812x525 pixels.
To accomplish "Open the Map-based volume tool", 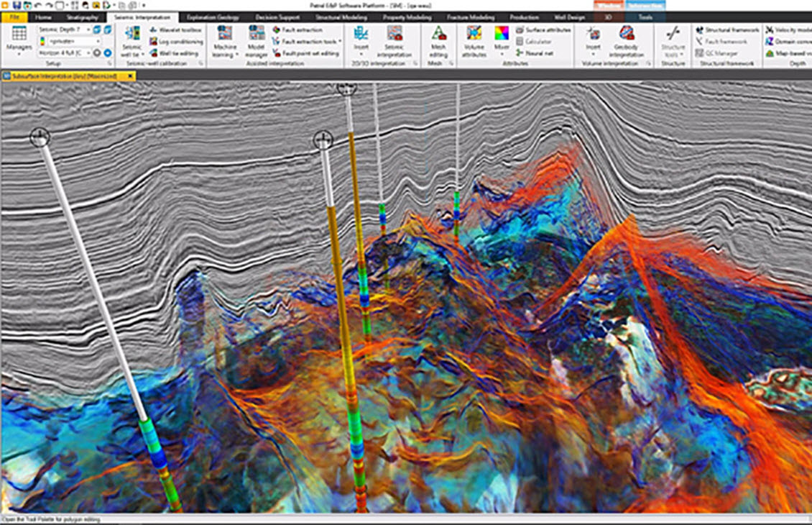I will pyautogui.click(x=788, y=53).
